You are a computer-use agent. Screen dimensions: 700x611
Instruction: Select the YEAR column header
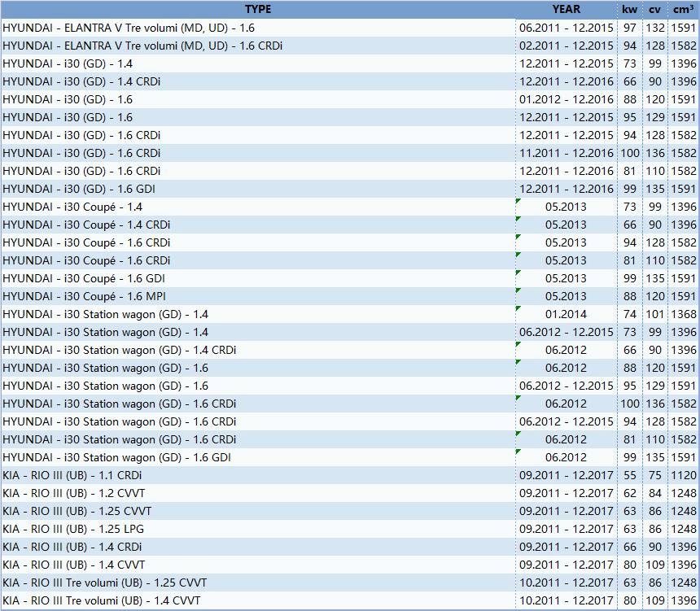(566, 9)
